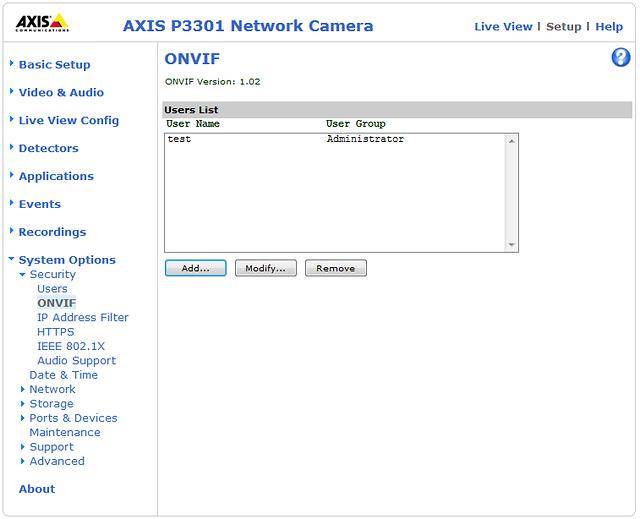Screen dimensions: 640x519
Task: Expand the Network submenu
Action: tap(52, 389)
